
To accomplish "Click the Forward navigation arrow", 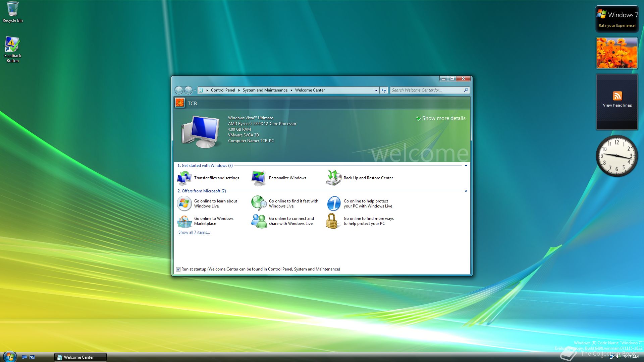I will 188,90.
